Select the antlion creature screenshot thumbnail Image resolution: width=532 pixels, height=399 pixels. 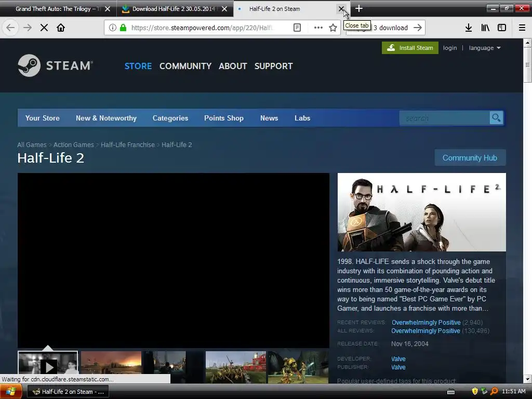click(298, 367)
